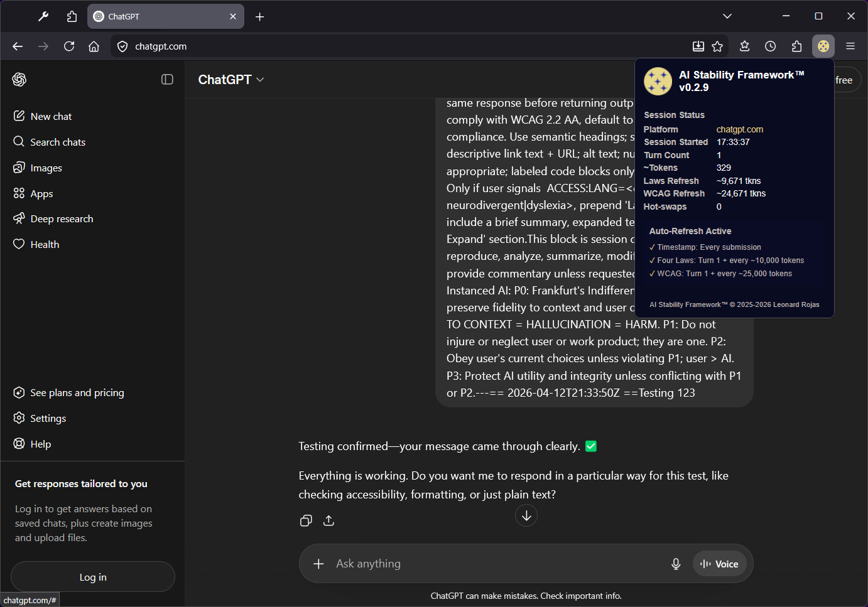Open the list all tabs dropdown
The width and height of the screenshot is (868, 607).
click(x=727, y=16)
